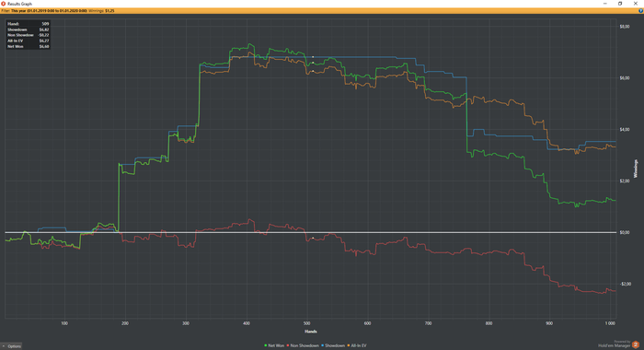644x350 pixels.
Task: Click the 1 000 hands x-axis label
Action: [610, 323]
